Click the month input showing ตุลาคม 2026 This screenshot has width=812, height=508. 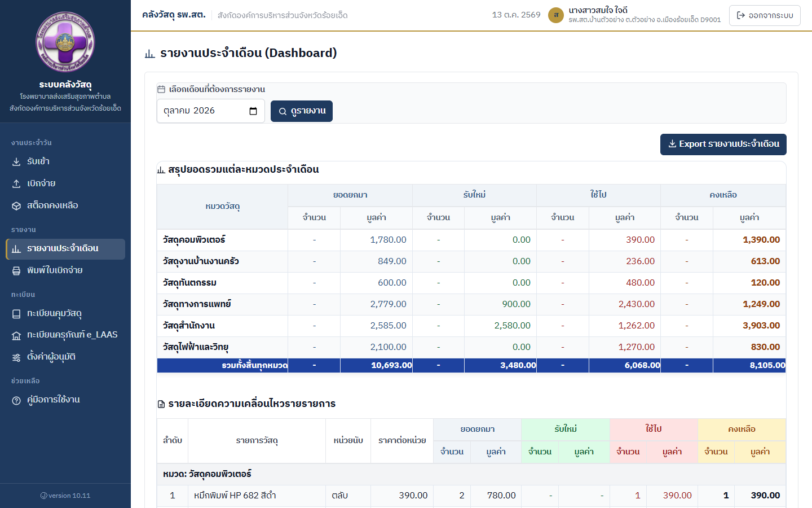(211, 111)
